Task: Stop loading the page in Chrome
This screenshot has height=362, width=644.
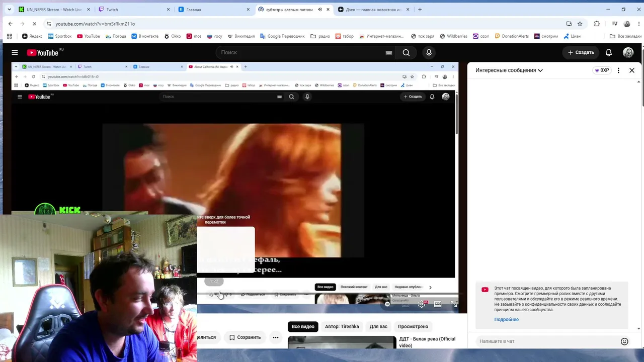Action: coord(36,24)
